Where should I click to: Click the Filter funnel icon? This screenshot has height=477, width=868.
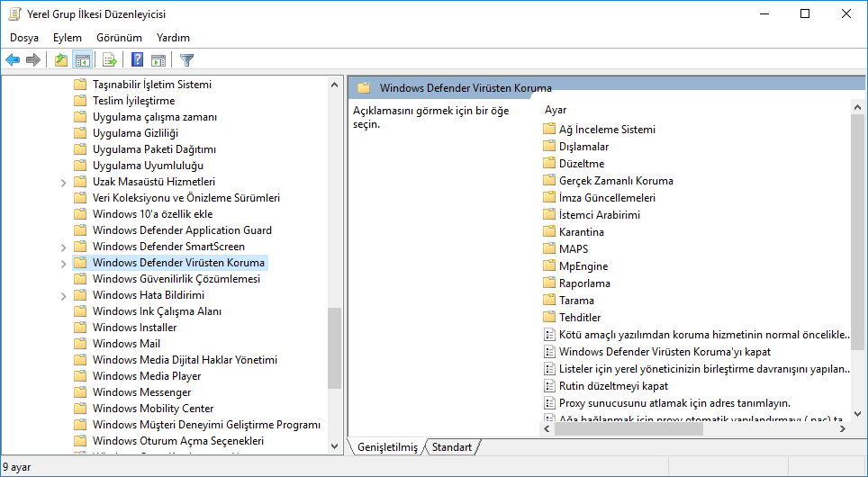tap(187, 59)
